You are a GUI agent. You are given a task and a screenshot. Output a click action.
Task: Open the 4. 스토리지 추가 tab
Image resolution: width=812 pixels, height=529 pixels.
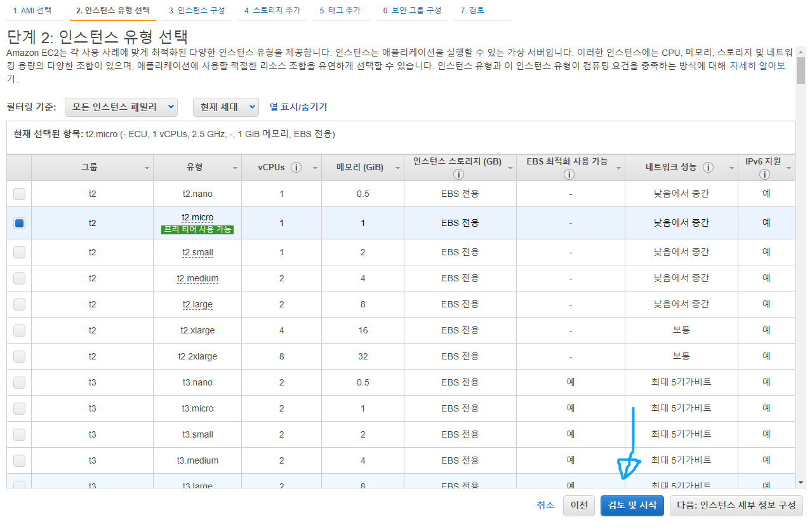pos(272,11)
